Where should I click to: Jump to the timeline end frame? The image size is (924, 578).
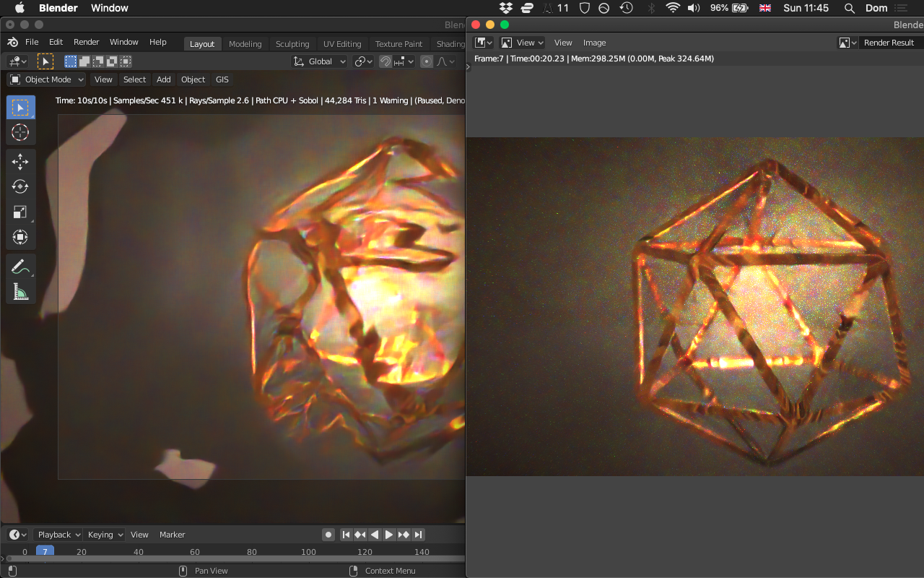418,535
